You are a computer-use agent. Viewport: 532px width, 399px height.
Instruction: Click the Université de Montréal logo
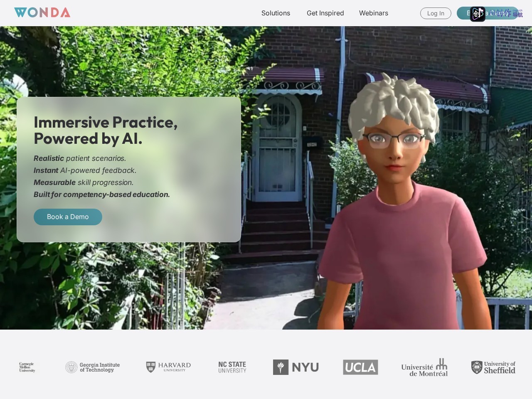click(424, 367)
